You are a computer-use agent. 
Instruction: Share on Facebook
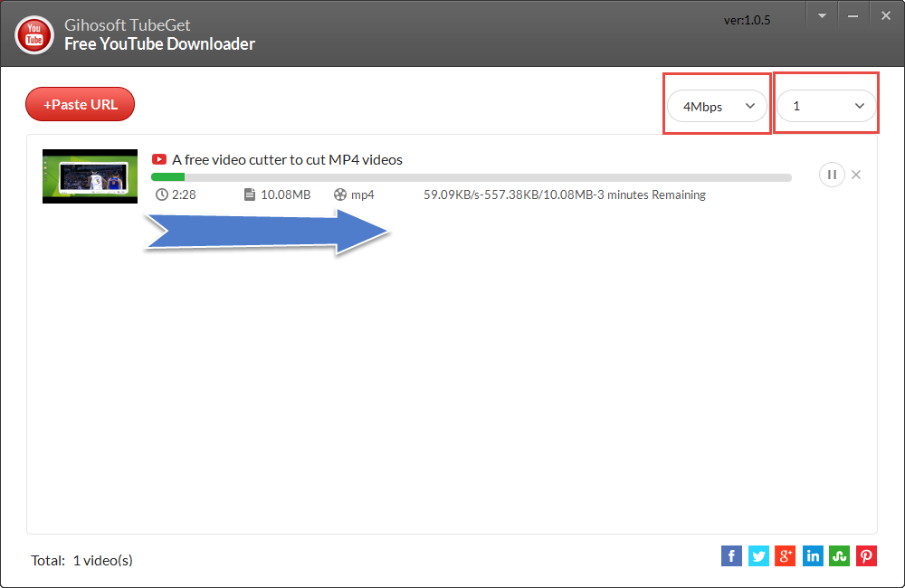(731, 556)
